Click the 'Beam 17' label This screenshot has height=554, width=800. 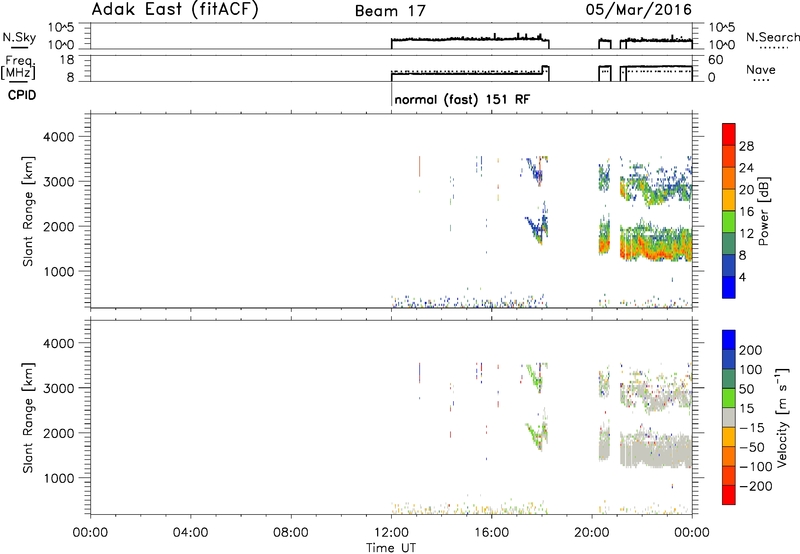(x=390, y=11)
